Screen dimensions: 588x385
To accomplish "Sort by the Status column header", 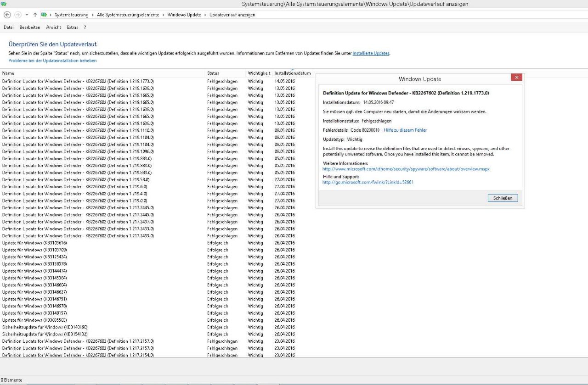I will tap(226, 73).
